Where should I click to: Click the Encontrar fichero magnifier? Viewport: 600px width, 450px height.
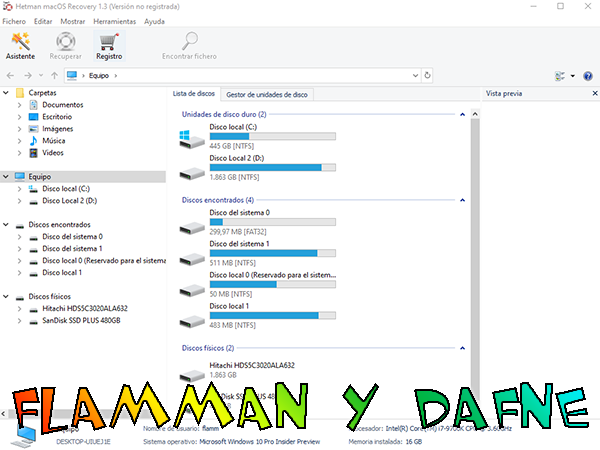coord(189,46)
